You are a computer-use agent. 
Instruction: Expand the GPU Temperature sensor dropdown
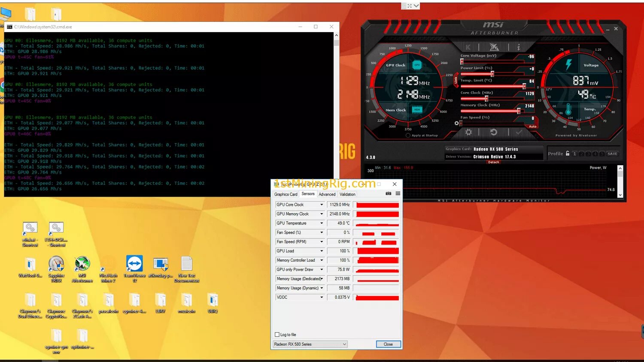(322, 223)
